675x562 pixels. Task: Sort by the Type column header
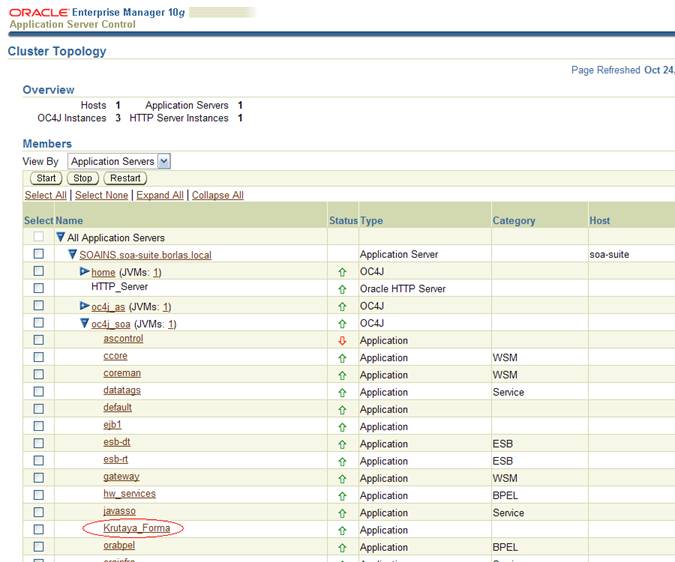coord(372,220)
